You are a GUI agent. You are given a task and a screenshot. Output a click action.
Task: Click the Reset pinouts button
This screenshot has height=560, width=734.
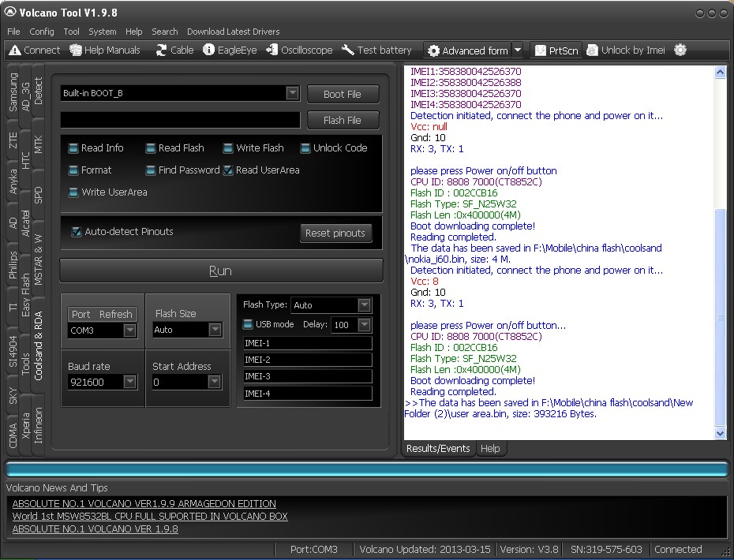click(335, 233)
